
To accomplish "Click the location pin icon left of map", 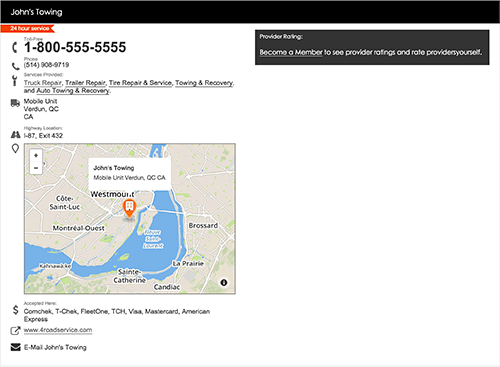I will click(x=15, y=148).
